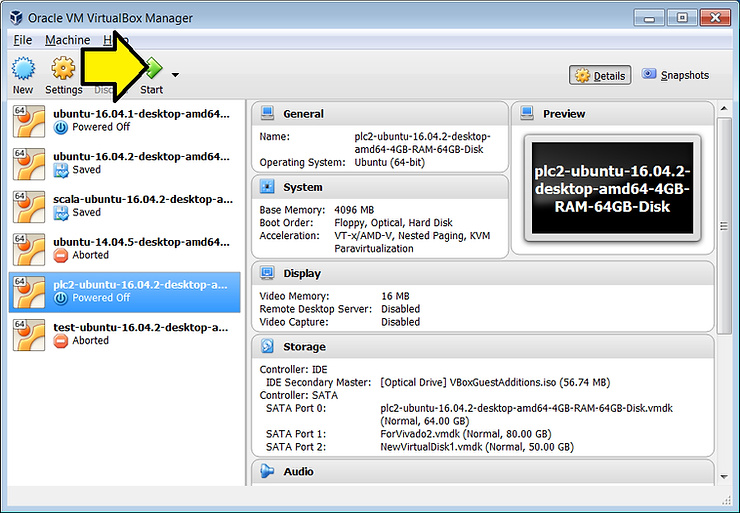Switch to Snapshots view

click(x=675, y=75)
